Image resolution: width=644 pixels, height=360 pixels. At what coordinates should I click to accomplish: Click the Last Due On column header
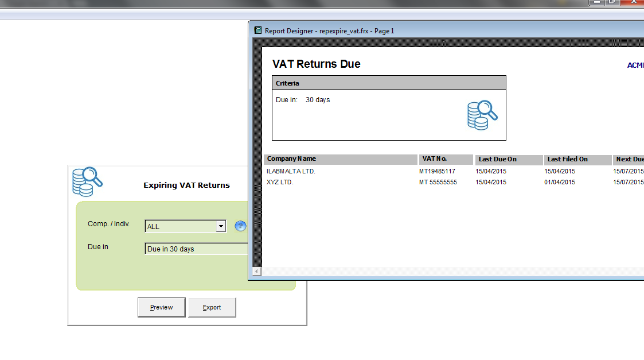[x=497, y=159]
